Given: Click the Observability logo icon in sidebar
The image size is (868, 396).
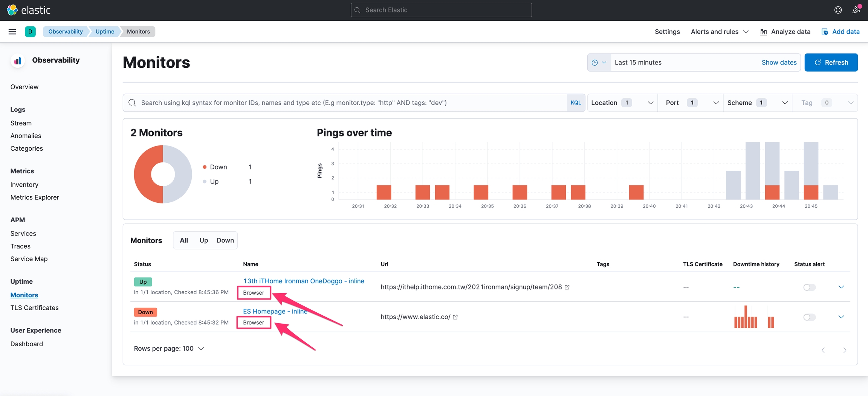Looking at the screenshot, I should click(18, 61).
